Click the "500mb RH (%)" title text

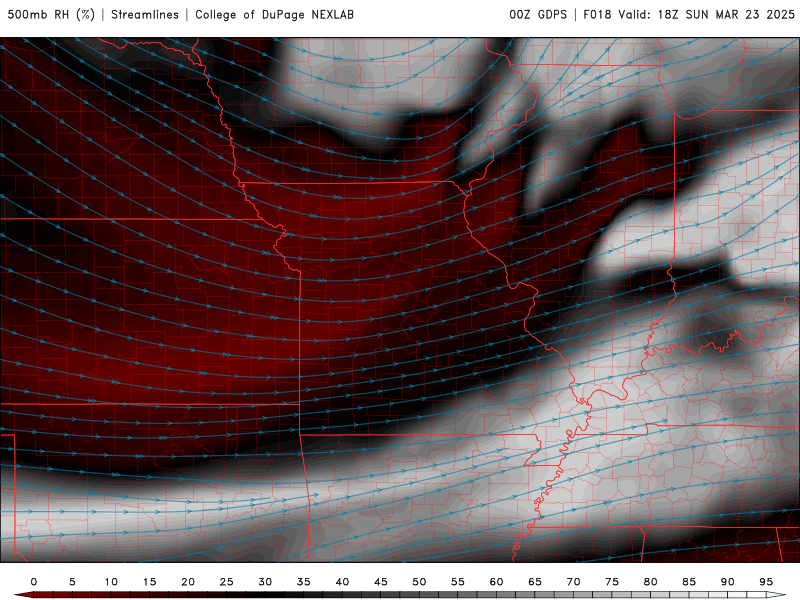tap(51, 15)
